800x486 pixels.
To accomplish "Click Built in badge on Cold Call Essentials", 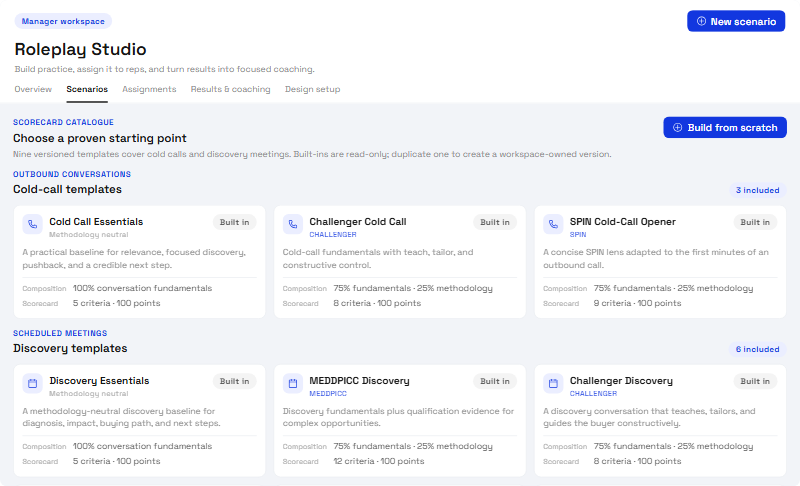I will pos(234,222).
